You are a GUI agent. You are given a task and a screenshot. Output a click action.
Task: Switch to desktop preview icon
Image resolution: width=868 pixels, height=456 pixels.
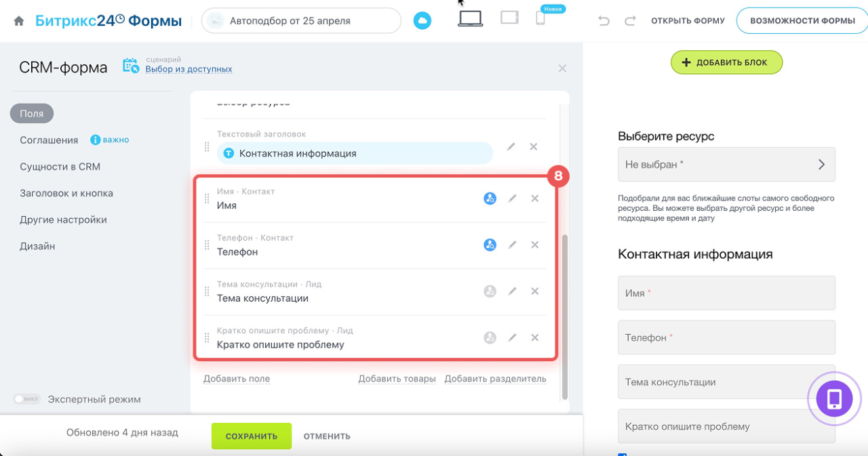(470, 19)
